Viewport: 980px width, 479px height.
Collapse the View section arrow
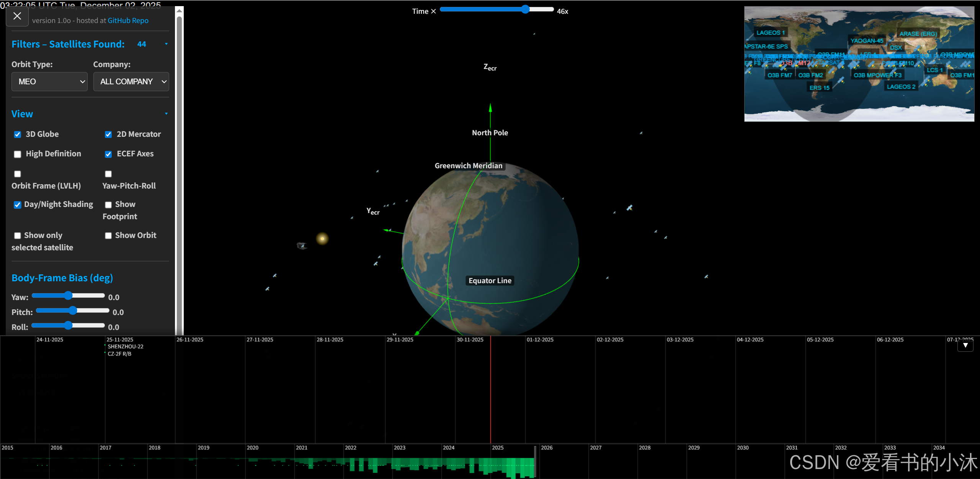pyautogui.click(x=166, y=114)
